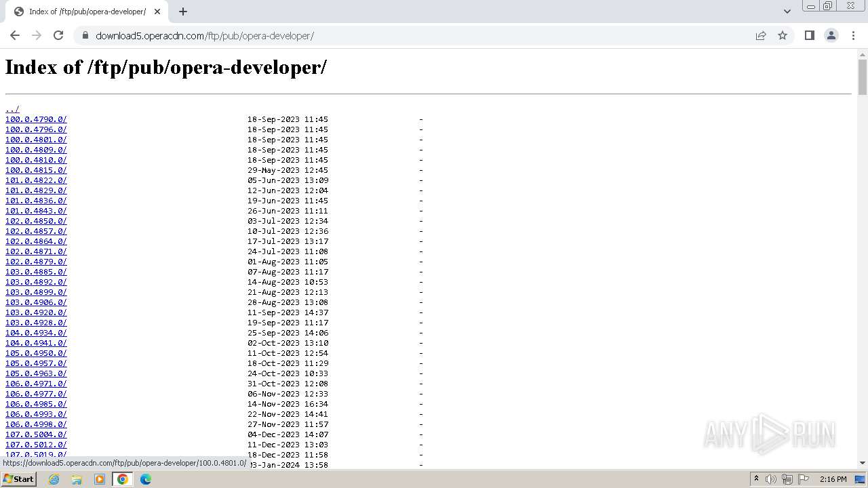Open the 103.0.4885.0/ directory
868x488 pixels.
(36, 272)
